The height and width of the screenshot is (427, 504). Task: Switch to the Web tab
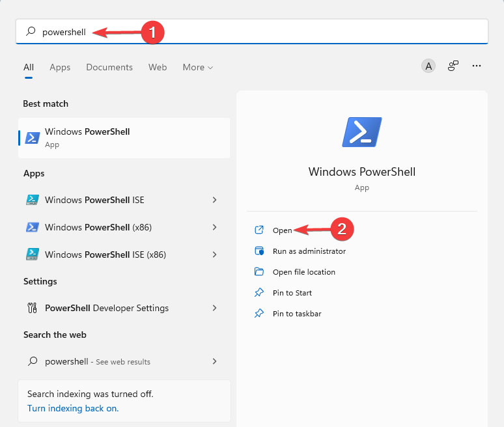point(158,67)
